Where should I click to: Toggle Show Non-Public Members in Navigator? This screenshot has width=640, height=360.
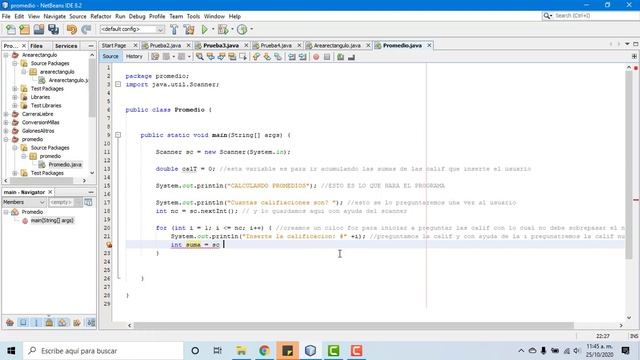click(49, 322)
